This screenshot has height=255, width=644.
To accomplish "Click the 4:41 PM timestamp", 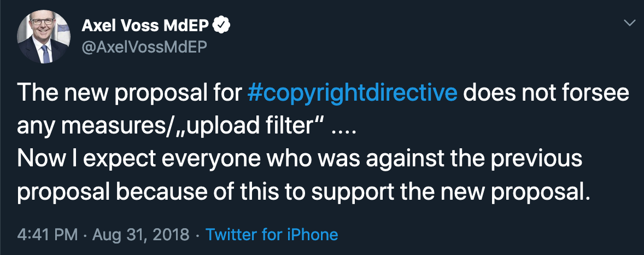I will (x=46, y=235).
